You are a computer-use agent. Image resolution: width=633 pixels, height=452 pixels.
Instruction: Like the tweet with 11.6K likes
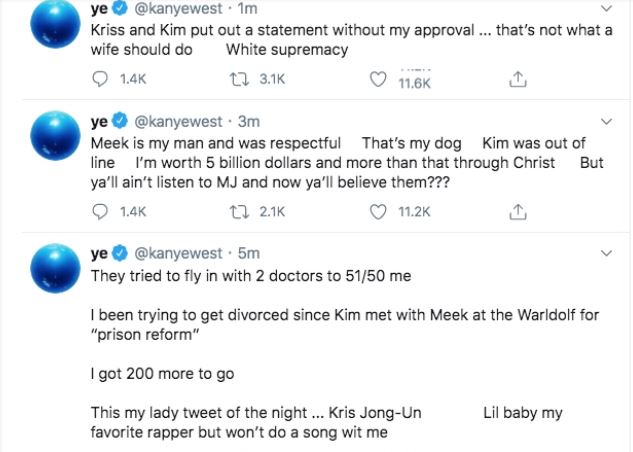click(x=378, y=79)
